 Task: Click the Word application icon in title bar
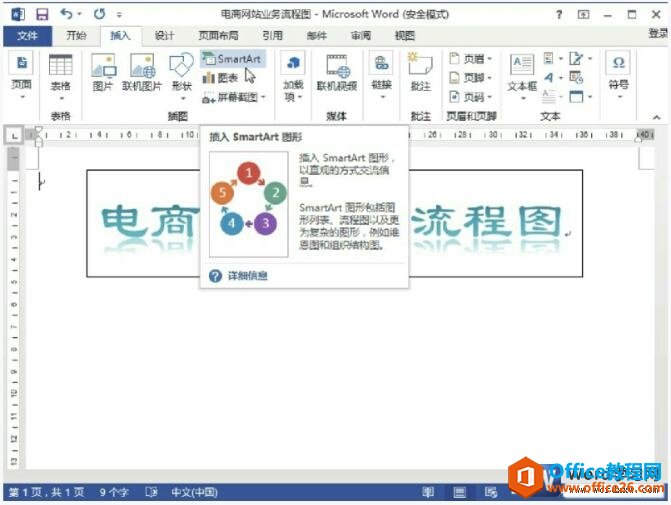tap(18, 15)
